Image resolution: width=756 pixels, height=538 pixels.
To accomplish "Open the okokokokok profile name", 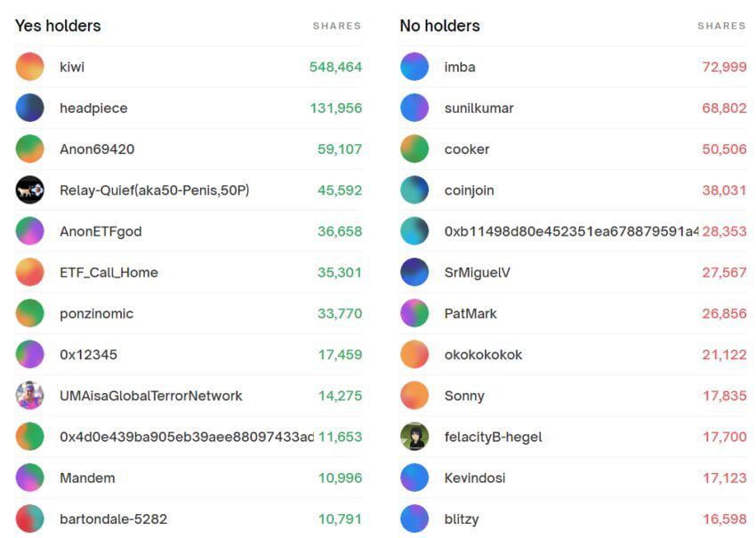I will pos(483,355).
